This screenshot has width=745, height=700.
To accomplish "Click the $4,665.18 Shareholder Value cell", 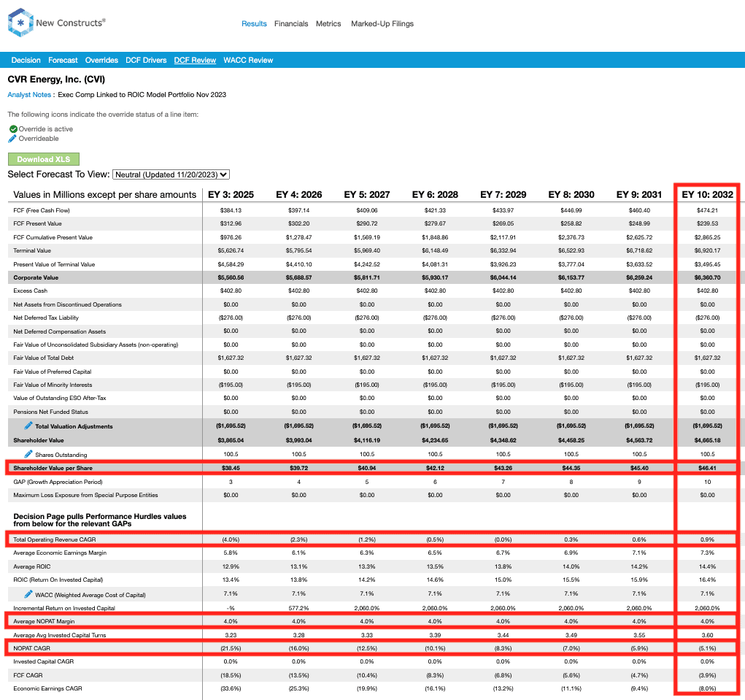I will [x=708, y=441].
